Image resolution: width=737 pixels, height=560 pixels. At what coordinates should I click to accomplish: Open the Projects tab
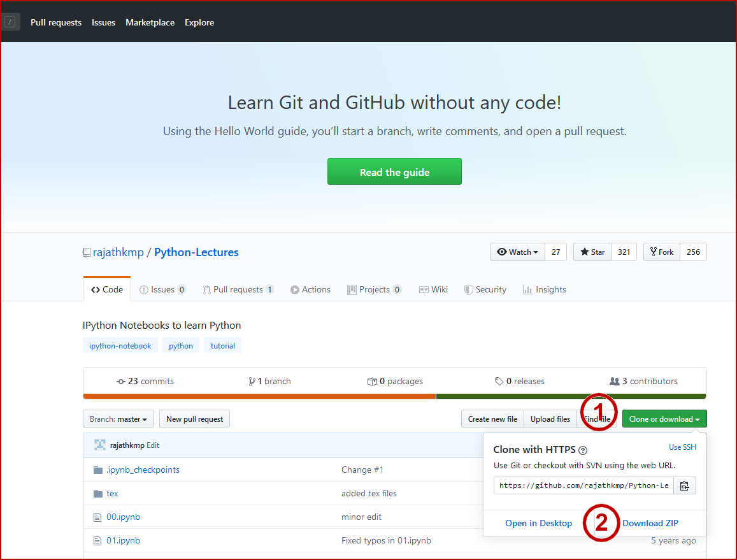point(374,290)
